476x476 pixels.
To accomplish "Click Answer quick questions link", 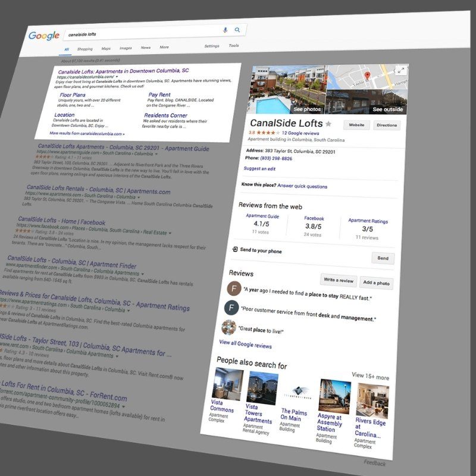I will point(302,186).
